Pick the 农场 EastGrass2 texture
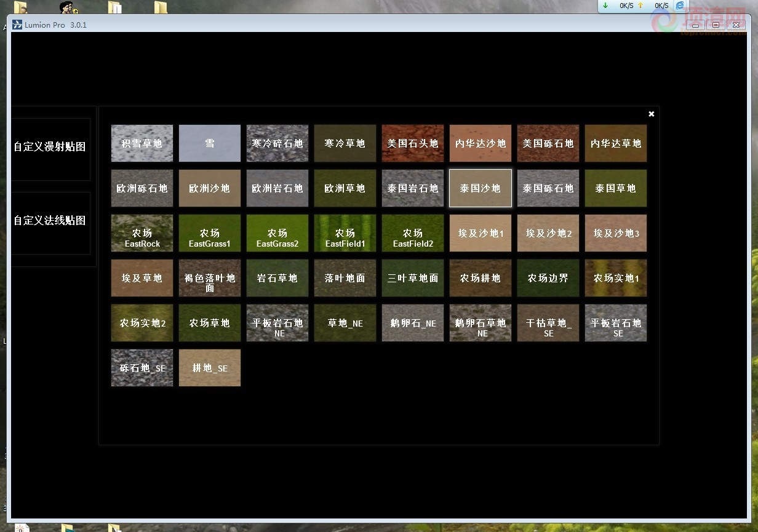This screenshot has height=532, width=758. coord(277,233)
